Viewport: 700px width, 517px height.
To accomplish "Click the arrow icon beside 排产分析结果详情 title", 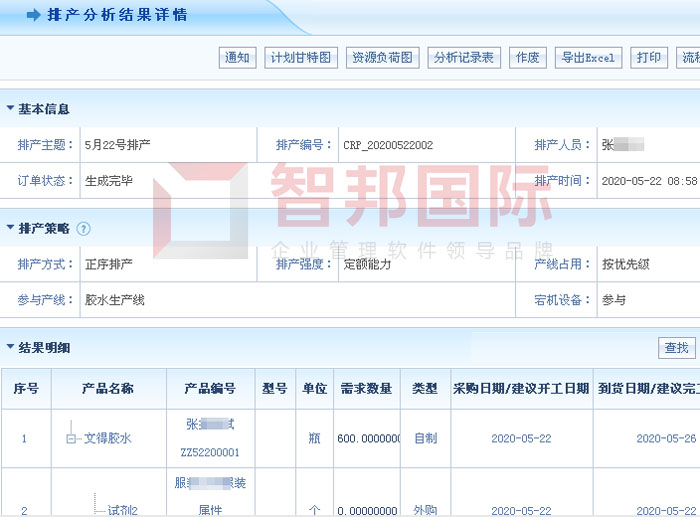I will pyautogui.click(x=33, y=15).
